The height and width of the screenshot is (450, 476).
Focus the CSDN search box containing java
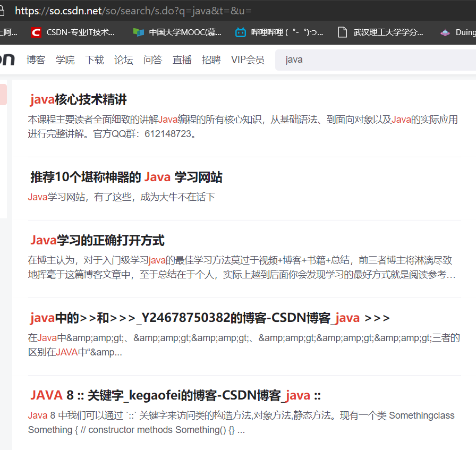[376, 60]
